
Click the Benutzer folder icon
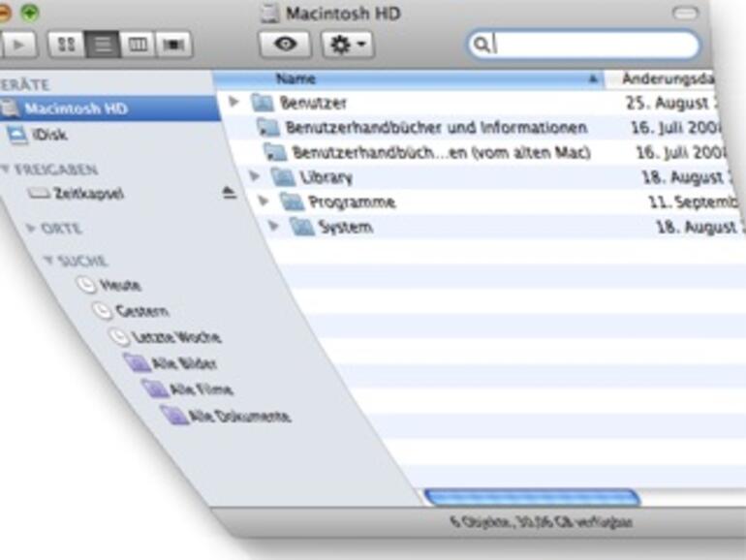coord(263,103)
